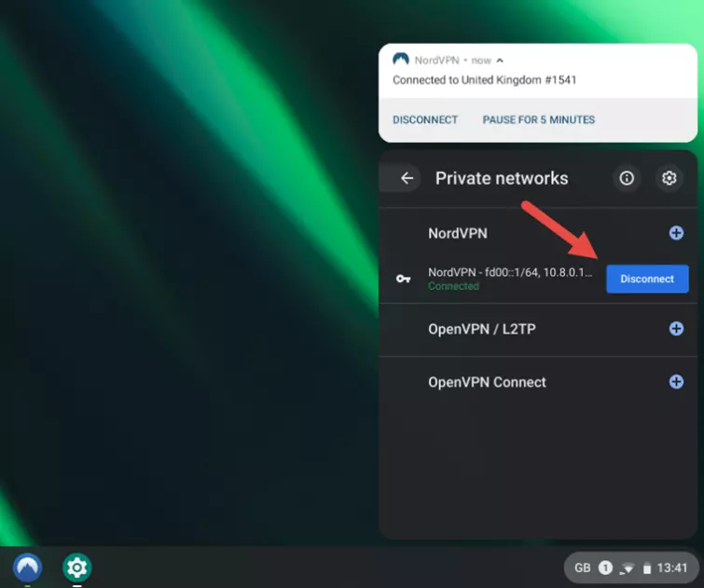704x588 pixels.
Task: Open network settings gear icon in panel
Action: click(669, 178)
